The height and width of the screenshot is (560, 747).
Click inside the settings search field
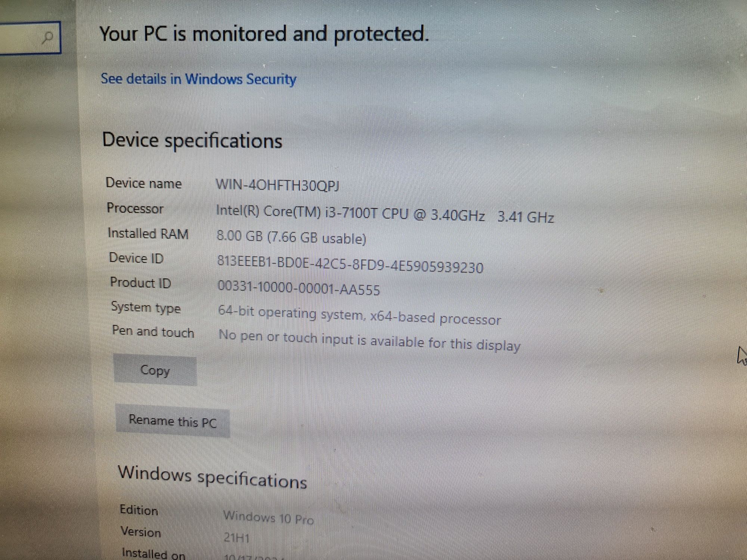click(30, 38)
